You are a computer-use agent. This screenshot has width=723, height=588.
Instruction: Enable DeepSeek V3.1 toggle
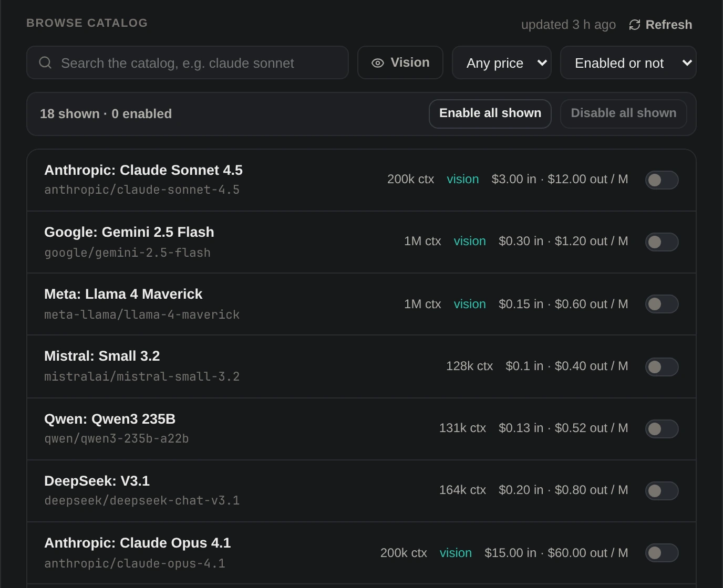pyautogui.click(x=662, y=491)
